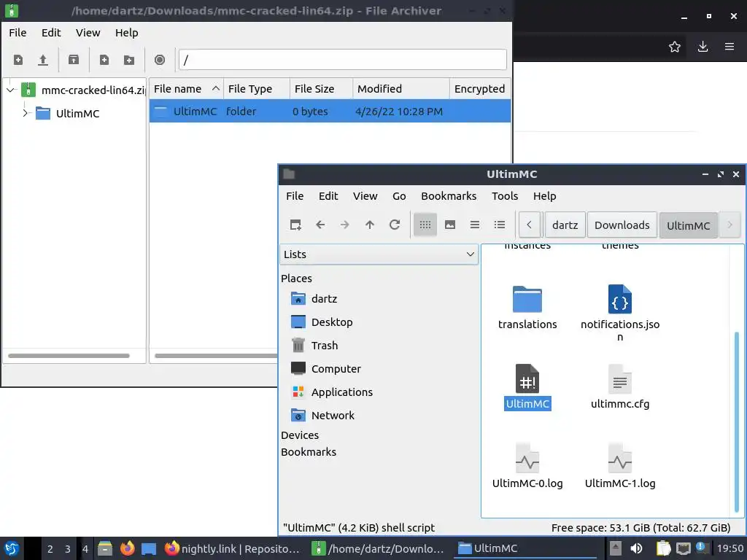Click the Stop (octagon) toolbar icon
This screenshot has height=560, width=747.
160,60
